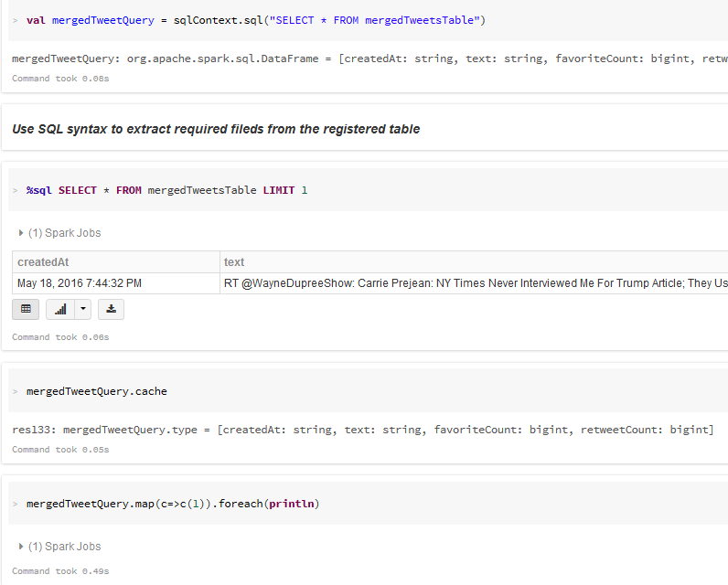Screen dimensions: 728x585
Task: Click 'Command took 0.08s' text
Action: pos(60,79)
